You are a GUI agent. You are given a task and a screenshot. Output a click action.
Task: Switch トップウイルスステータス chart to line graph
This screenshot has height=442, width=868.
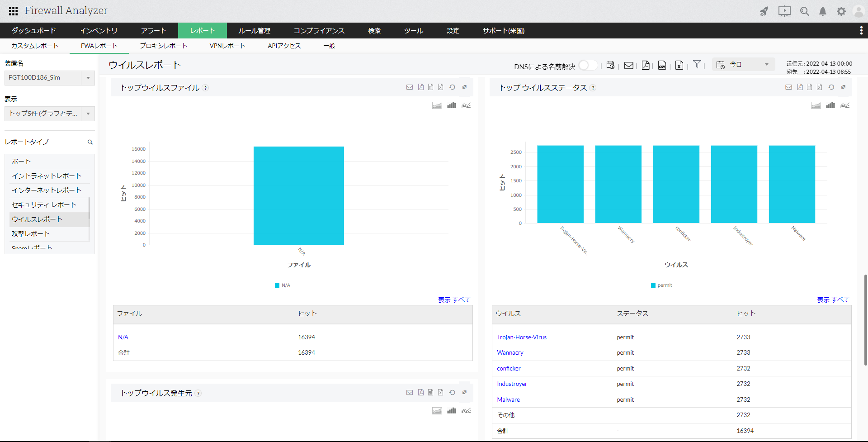(845, 105)
